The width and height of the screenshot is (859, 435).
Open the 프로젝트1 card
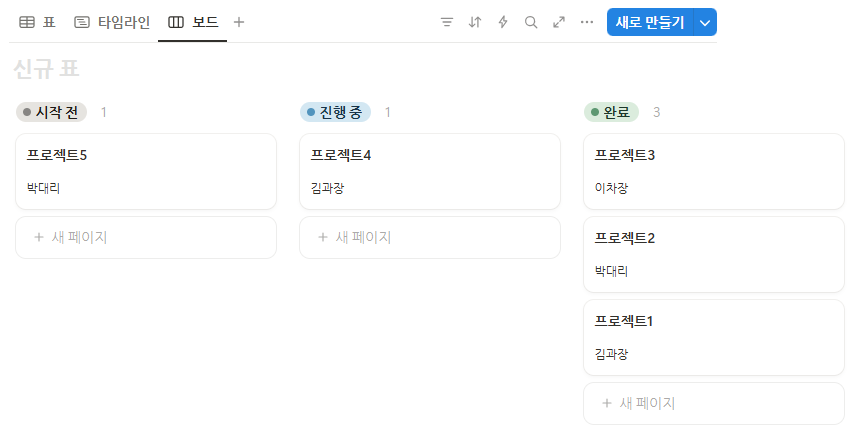coord(714,337)
